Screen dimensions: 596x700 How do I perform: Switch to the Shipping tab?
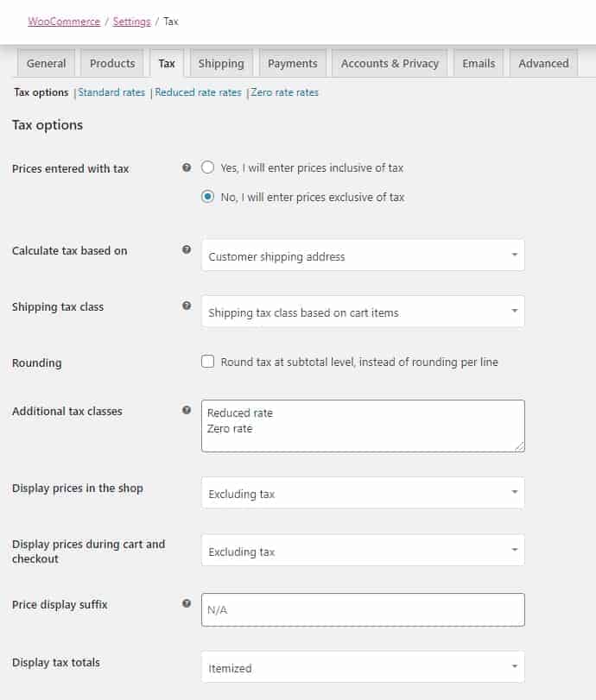[x=221, y=63]
